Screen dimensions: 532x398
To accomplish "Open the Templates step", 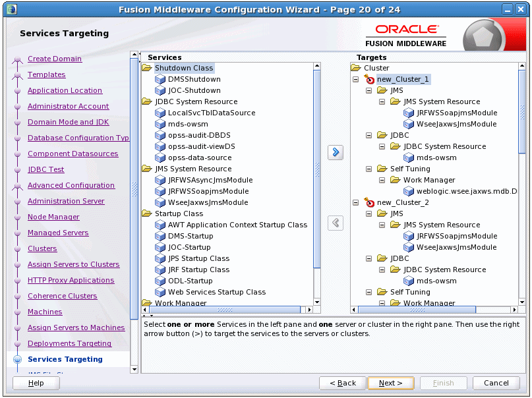I will tap(47, 74).
